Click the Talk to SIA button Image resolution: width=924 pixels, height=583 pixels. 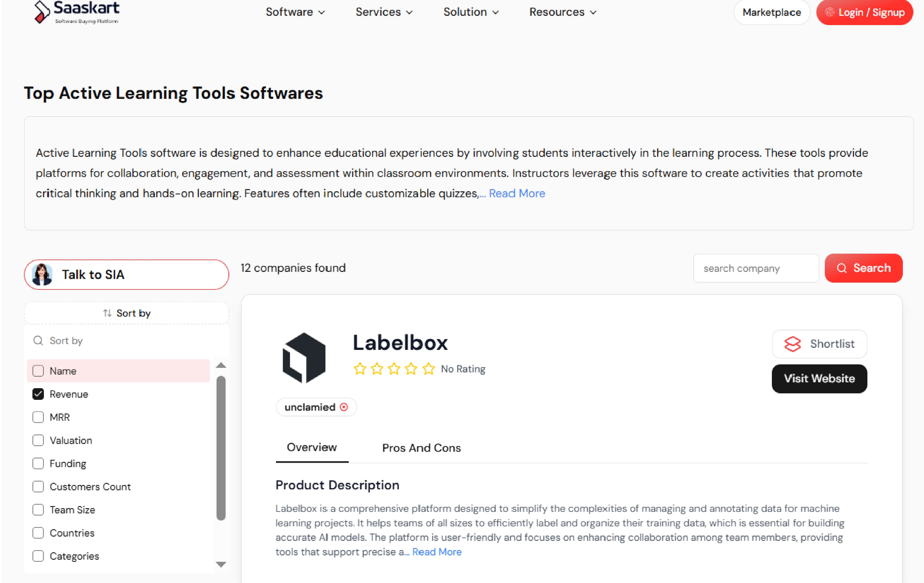127,275
